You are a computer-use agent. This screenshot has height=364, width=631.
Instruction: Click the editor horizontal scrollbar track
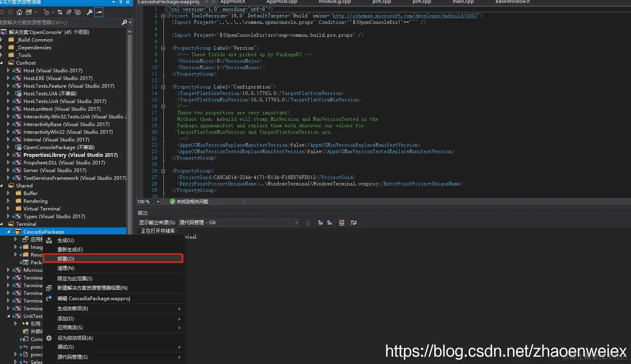tap(435, 201)
